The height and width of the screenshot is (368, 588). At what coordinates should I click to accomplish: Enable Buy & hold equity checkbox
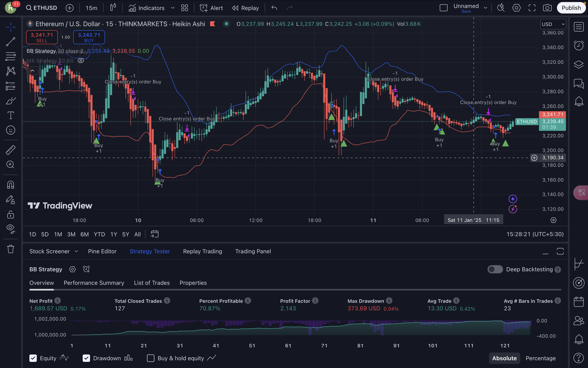pyautogui.click(x=151, y=358)
